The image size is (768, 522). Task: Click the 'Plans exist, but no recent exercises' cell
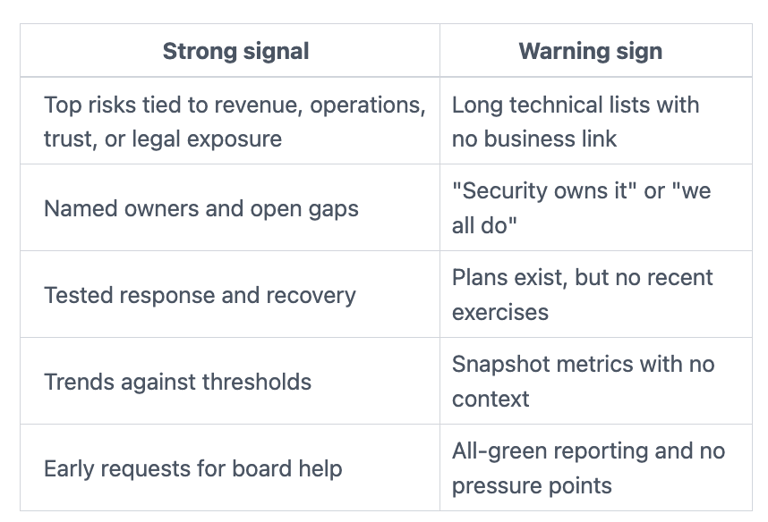click(582, 294)
